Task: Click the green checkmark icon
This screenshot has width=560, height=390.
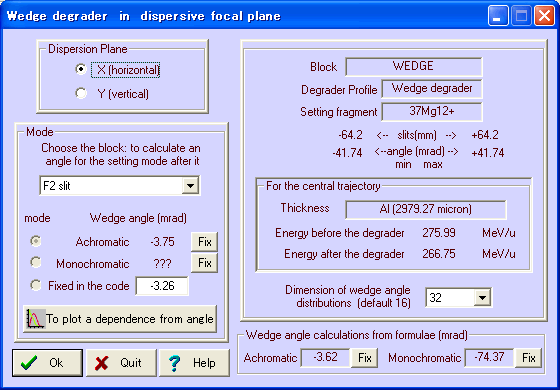Action: pyautogui.click(x=29, y=362)
